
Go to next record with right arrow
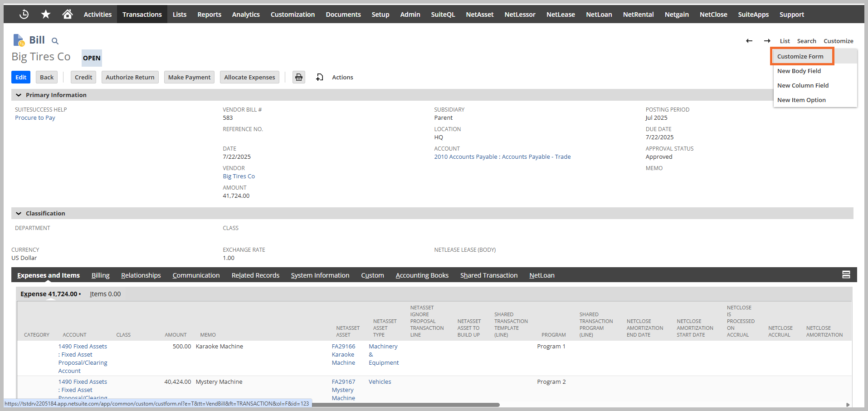pyautogui.click(x=767, y=41)
